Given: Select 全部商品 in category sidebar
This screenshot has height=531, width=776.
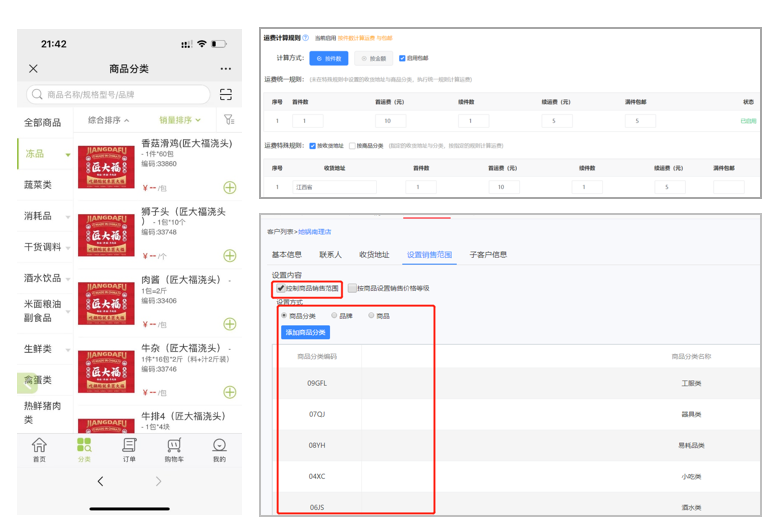Looking at the screenshot, I should click(43, 122).
